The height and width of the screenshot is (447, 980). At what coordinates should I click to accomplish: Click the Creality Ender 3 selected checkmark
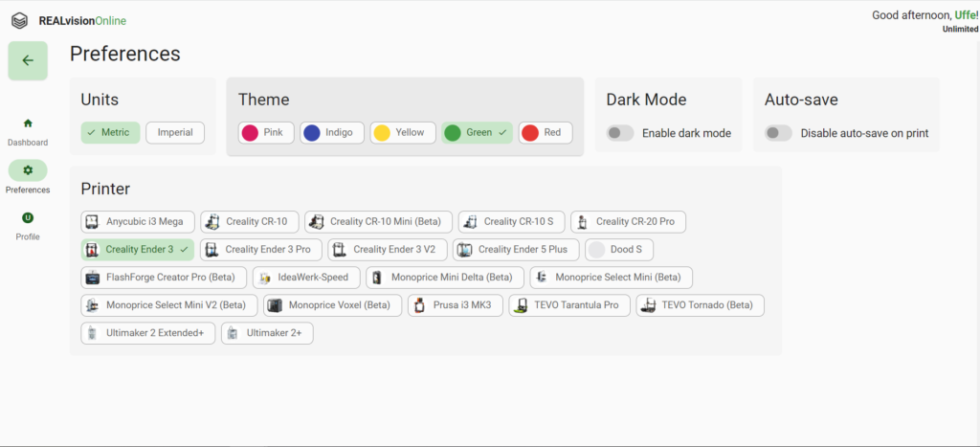184,250
